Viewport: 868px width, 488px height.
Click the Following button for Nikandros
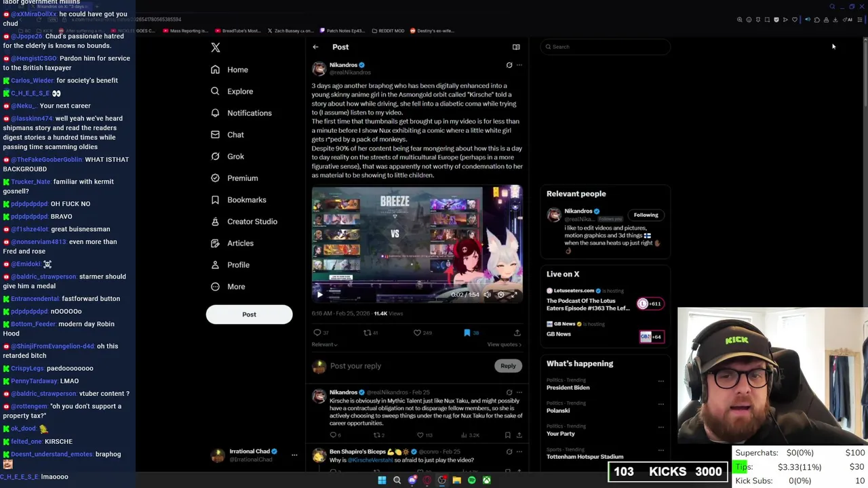click(x=646, y=215)
